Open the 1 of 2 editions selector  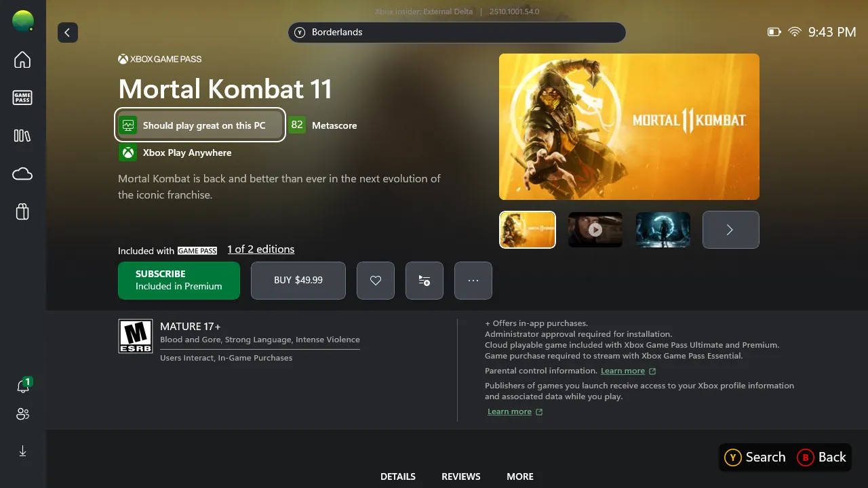point(261,249)
